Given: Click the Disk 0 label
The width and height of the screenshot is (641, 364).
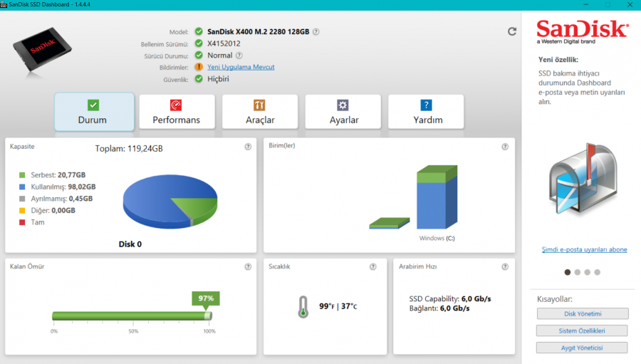Looking at the screenshot, I should point(130,244).
